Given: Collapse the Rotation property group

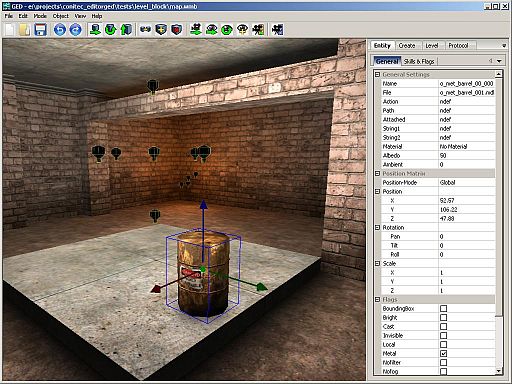Looking at the screenshot, I should [x=377, y=227].
